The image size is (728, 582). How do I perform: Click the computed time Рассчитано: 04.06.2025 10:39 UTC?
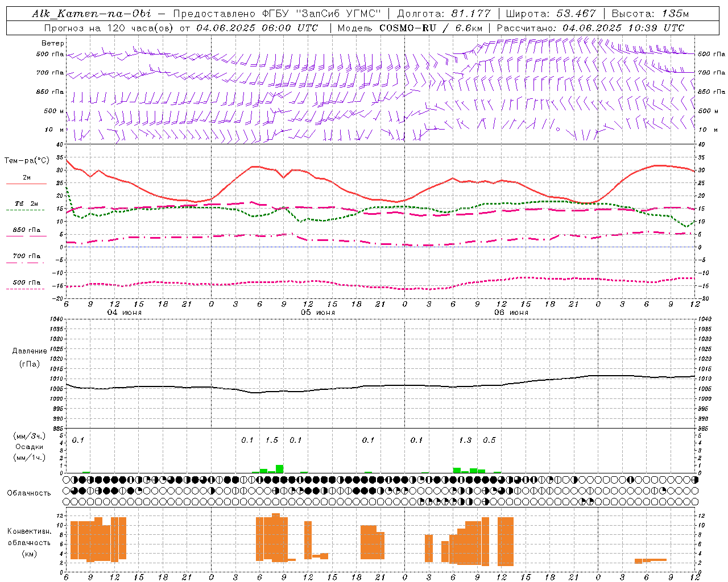590,28
